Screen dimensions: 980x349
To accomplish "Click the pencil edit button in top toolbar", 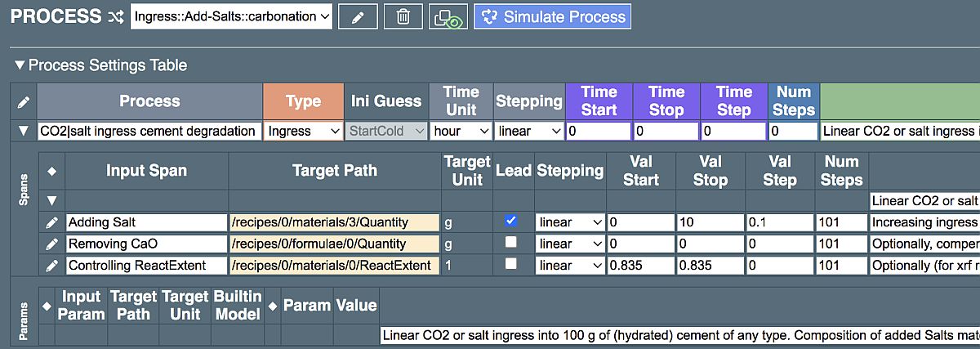I will [x=357, y=16].
